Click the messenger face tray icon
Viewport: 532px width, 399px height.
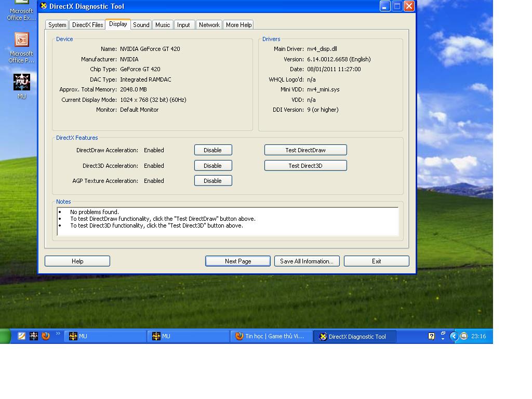464,336
